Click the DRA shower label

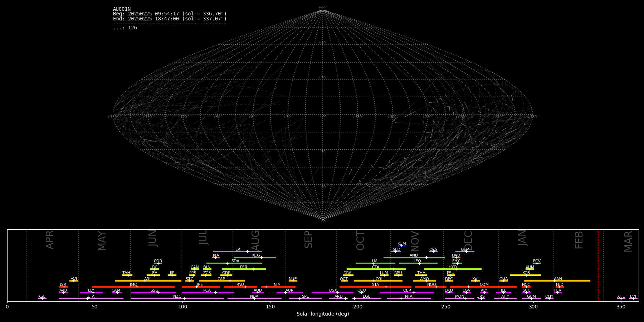coord(347,273)
